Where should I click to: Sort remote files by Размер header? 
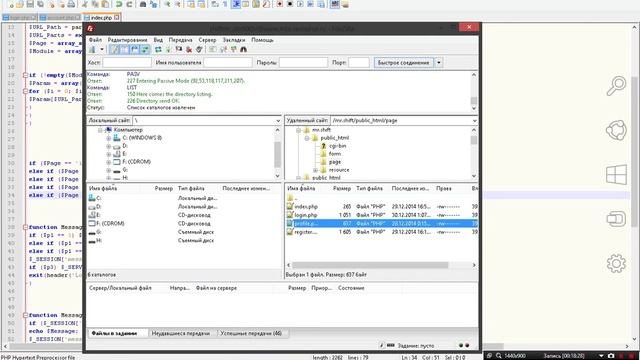click(342, 189)
